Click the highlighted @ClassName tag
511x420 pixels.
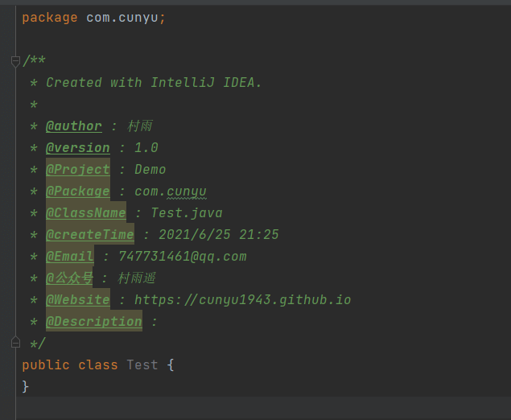tap(86, 213)
